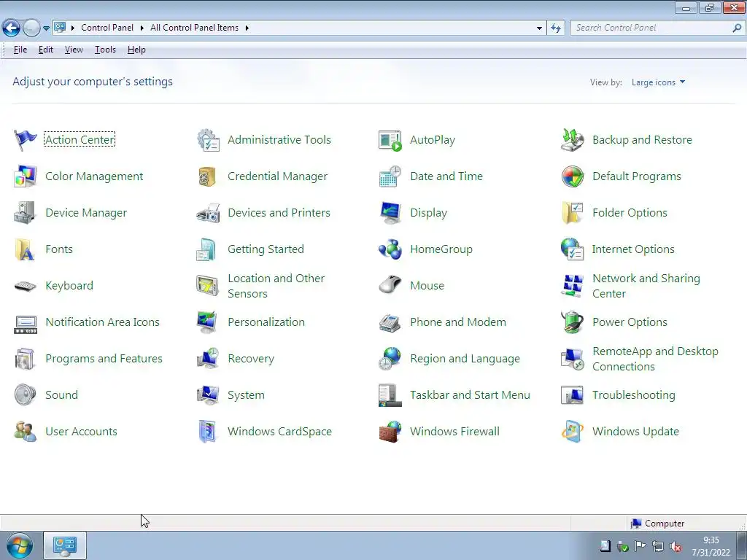Open the Phone and Modem icon
The width and height of the screenshot is (747, 560).
(390, 323)
